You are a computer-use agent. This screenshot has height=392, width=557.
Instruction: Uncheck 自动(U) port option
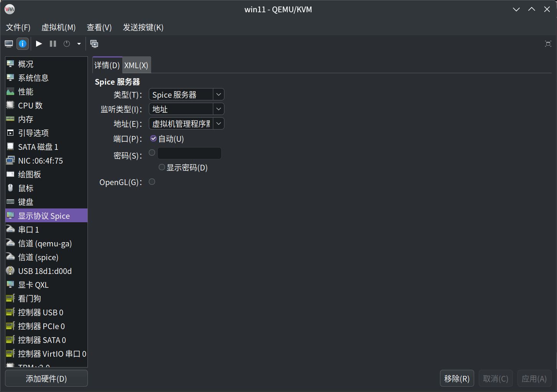point(153,138)
